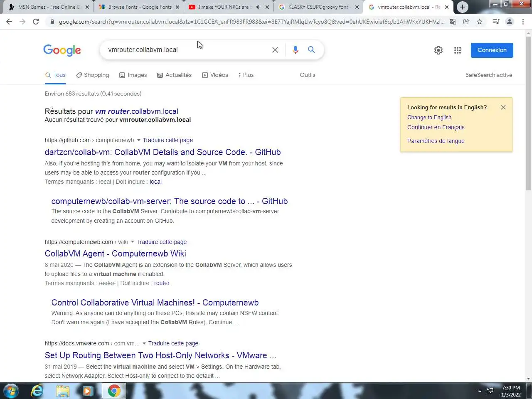Show hidden tray icons arrow
This screenshot has width=532, height=399.
tap(480, 391)
